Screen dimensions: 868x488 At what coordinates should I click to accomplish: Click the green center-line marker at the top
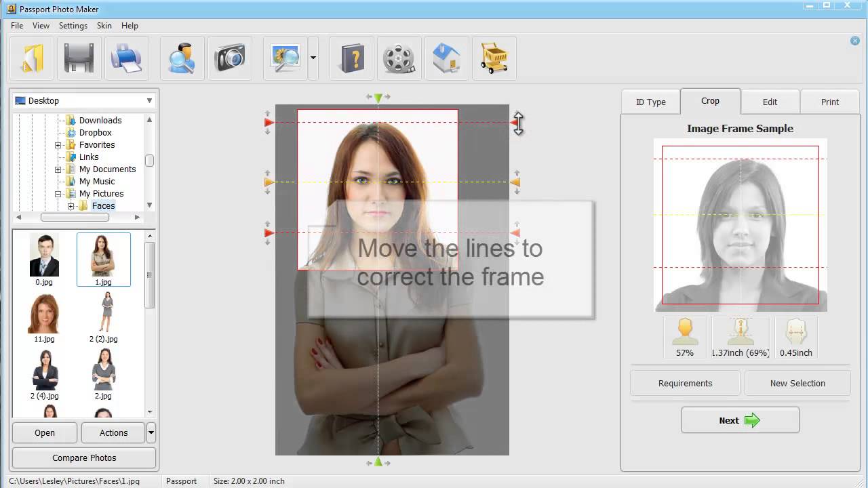pos(378,98)
